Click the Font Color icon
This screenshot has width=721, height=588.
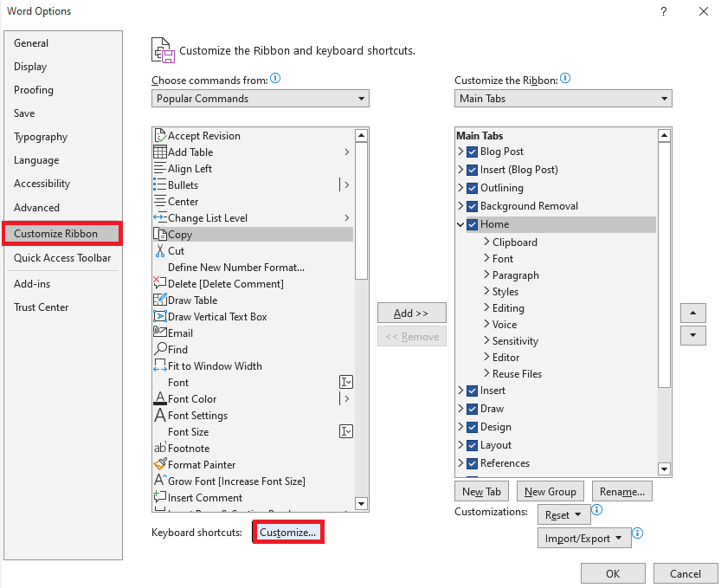[x=160, y=398]
